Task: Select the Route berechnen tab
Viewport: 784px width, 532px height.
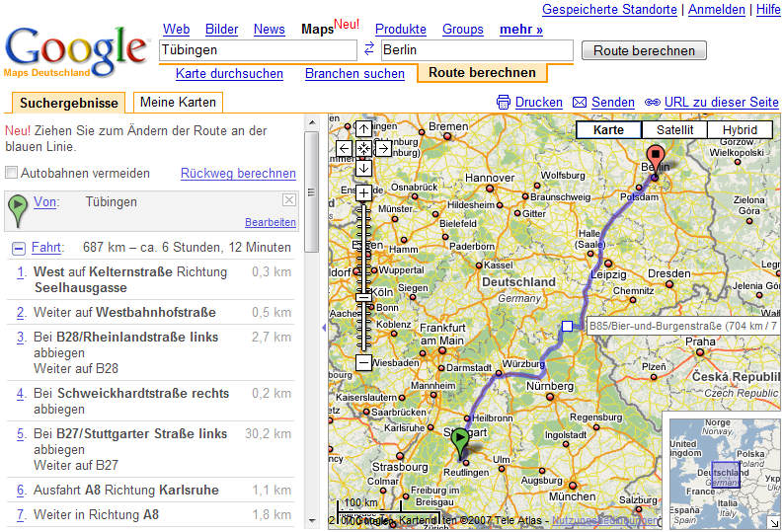Action: coord(482,72)
